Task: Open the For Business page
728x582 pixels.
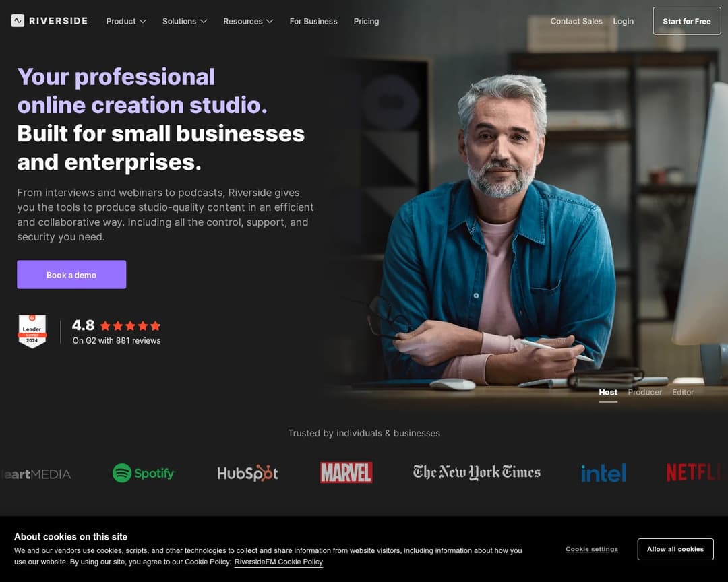Action: pos(313,21)
